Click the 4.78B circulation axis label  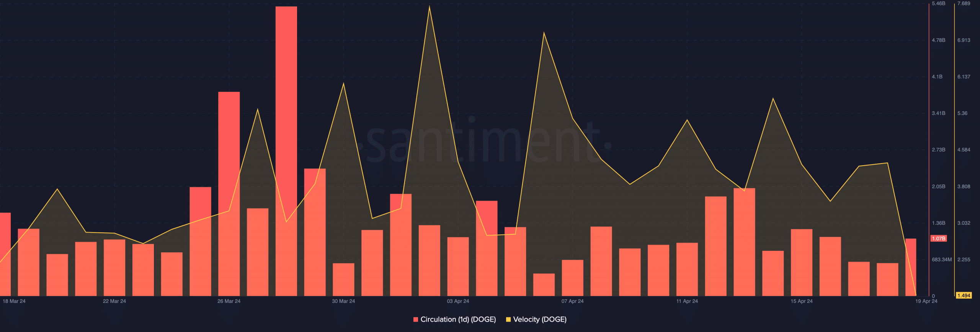pyautogui.click(x=939, y=40)
